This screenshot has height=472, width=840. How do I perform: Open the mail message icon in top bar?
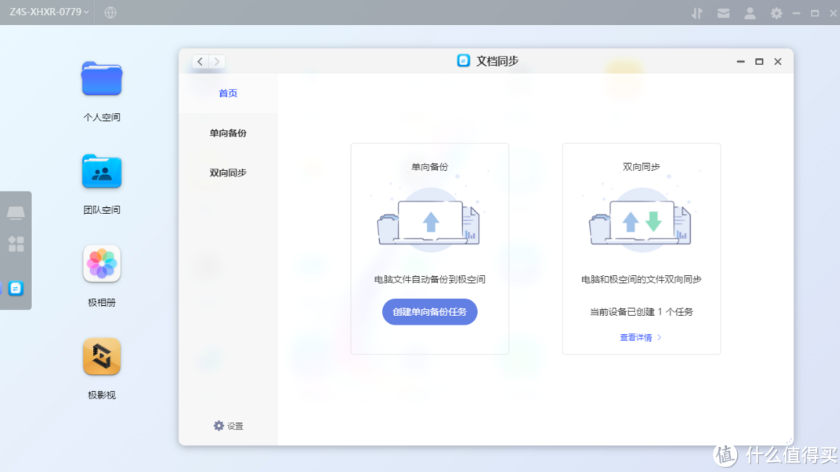(x=723, y=13)
